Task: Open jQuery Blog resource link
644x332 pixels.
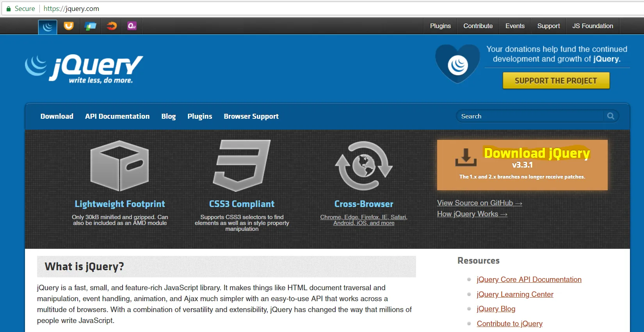Action: click(496, 309)
